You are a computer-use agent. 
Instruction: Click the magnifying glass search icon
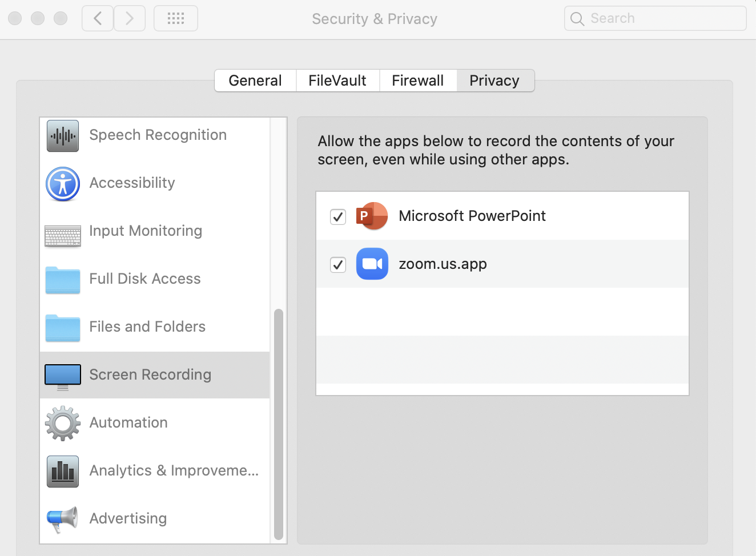click(x=577, y=19)
